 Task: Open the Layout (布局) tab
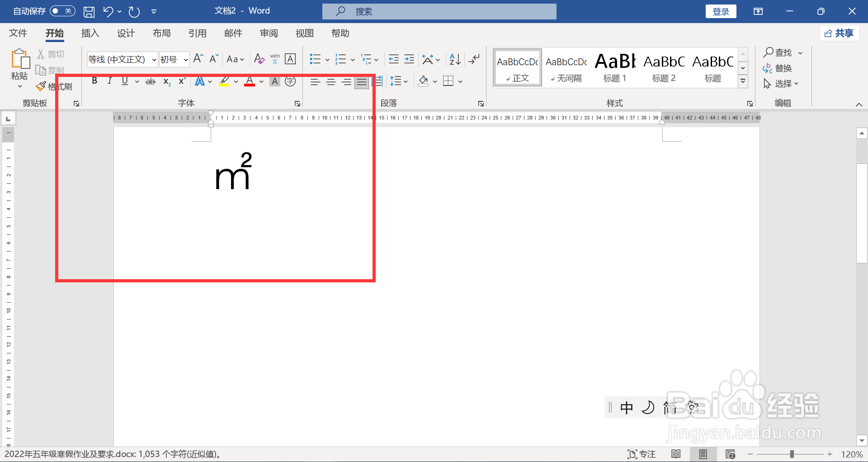click(x=161, y=33)
